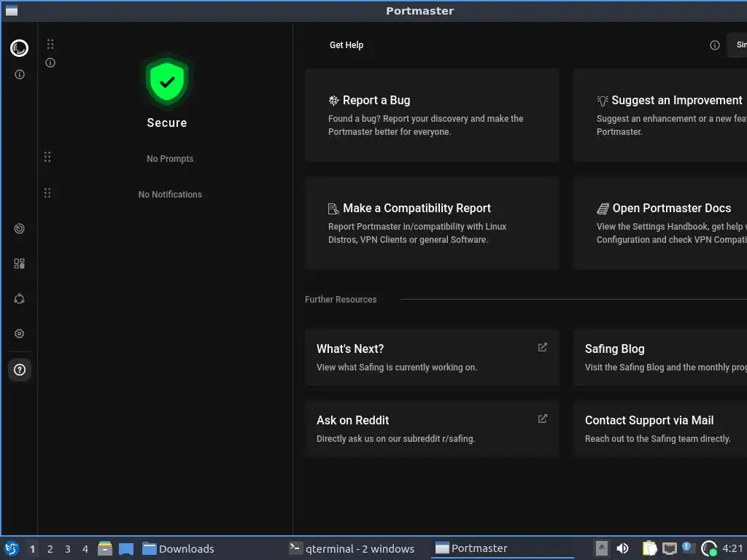Image resolution: width=747 pixels, height=560 pixels.
Task: Open the Make a Compatibility Report card
Action: click(x=432, y=223)
